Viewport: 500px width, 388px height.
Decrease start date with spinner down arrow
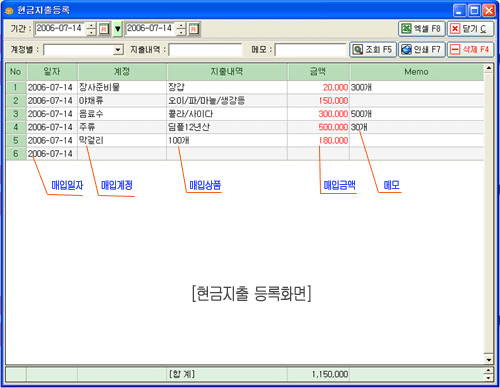pos(91,32)
